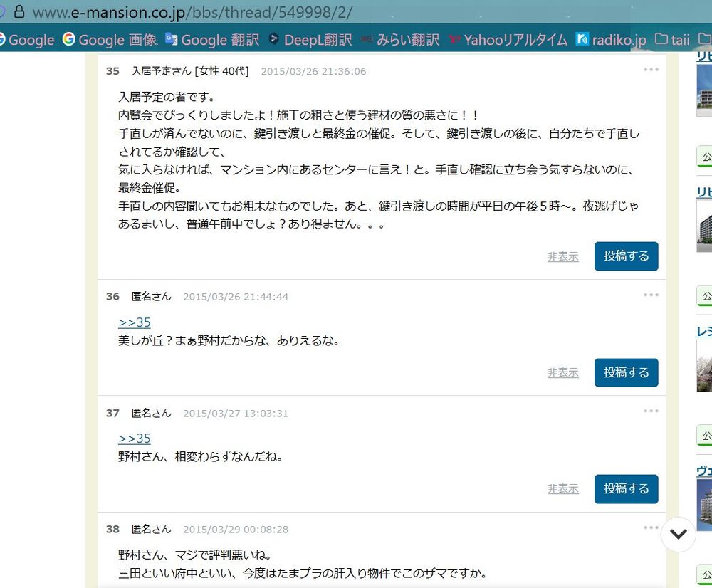This screenshot has height=588, width=712.
Task: Click post number 37
Action: 112,413
